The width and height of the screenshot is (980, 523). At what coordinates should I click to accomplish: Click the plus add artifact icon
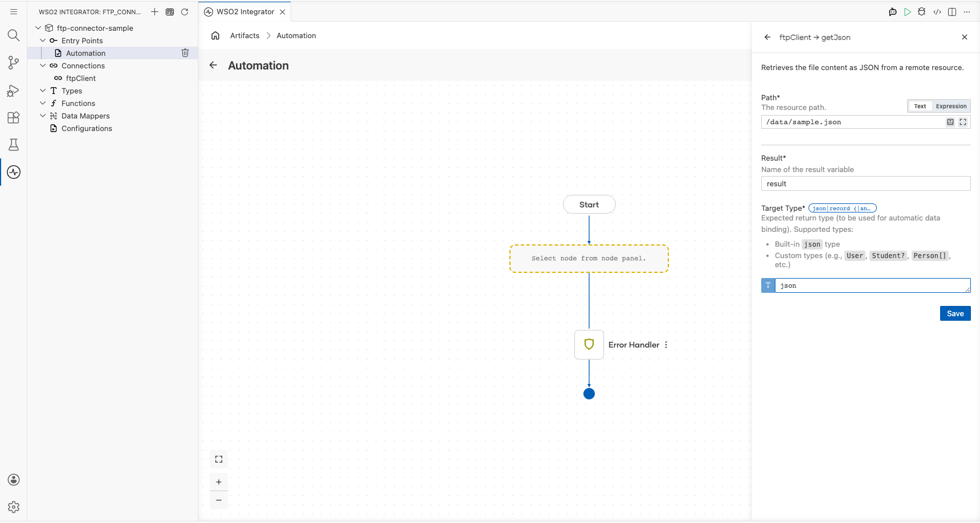point(154,11)
